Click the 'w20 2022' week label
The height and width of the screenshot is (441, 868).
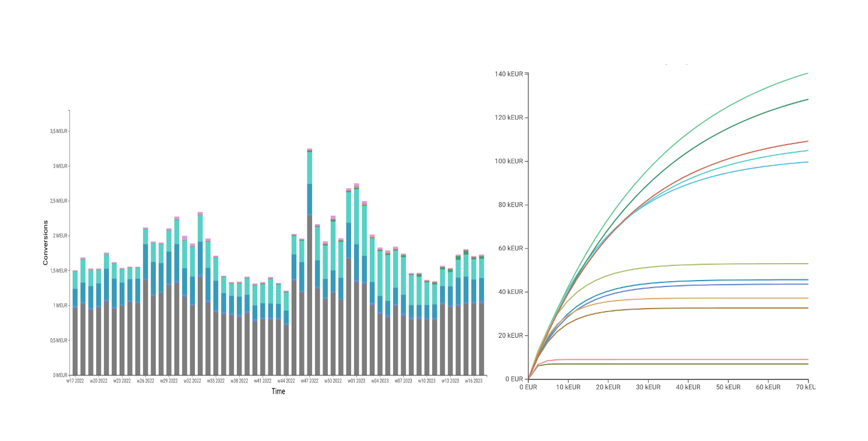(99, 381)
